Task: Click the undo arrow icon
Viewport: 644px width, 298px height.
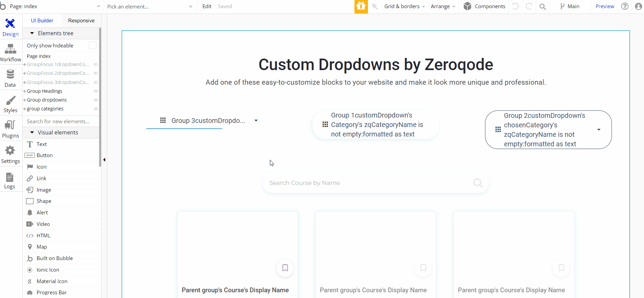Action: (515, 6)
